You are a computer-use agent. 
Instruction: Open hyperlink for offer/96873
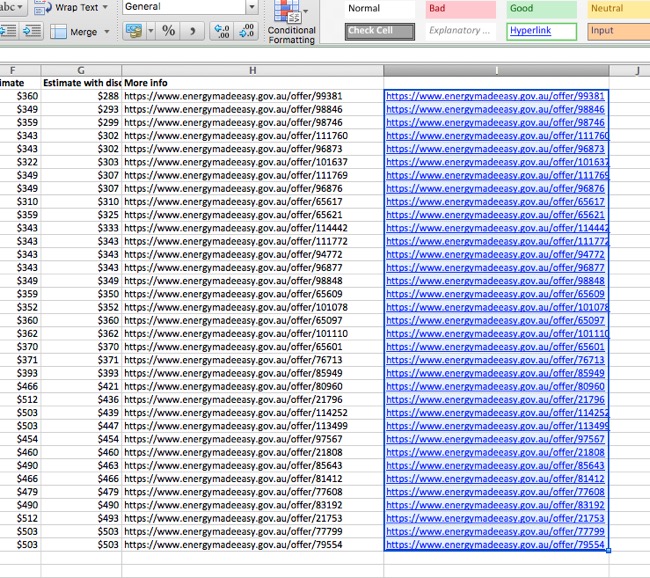tap(495, 149)
